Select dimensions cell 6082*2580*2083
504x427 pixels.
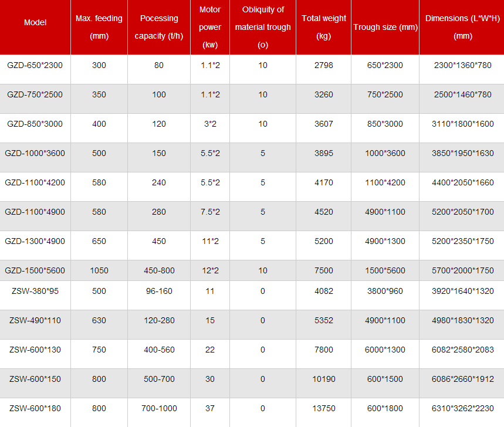click(x=462, y=350)
